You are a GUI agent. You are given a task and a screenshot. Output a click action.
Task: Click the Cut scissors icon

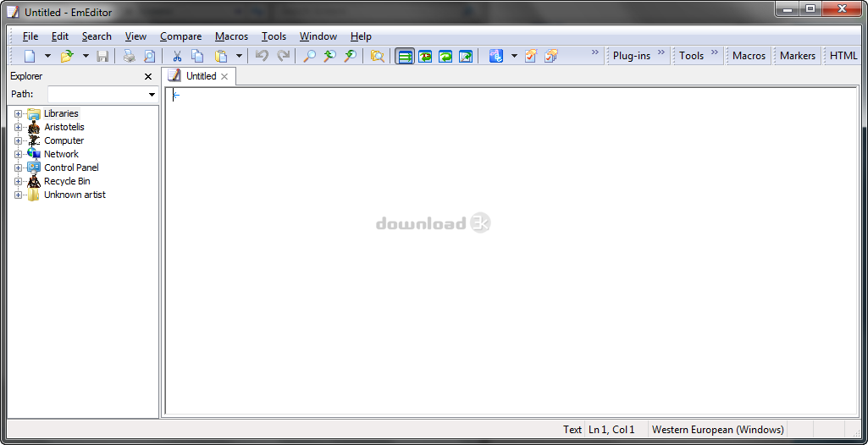(x=177, y=56)
